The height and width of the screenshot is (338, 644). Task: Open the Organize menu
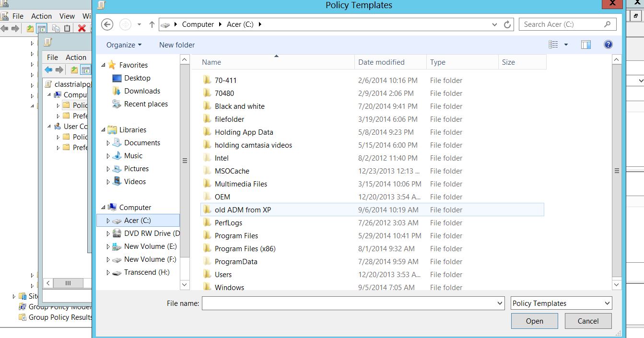click(x=124, y=45)
